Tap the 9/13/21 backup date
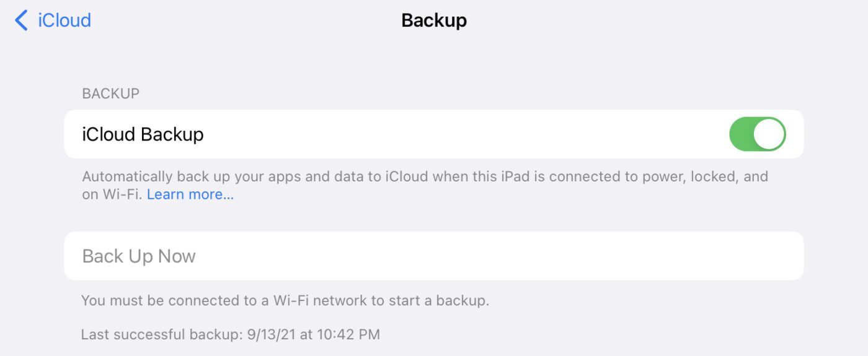 coord(270,335)
